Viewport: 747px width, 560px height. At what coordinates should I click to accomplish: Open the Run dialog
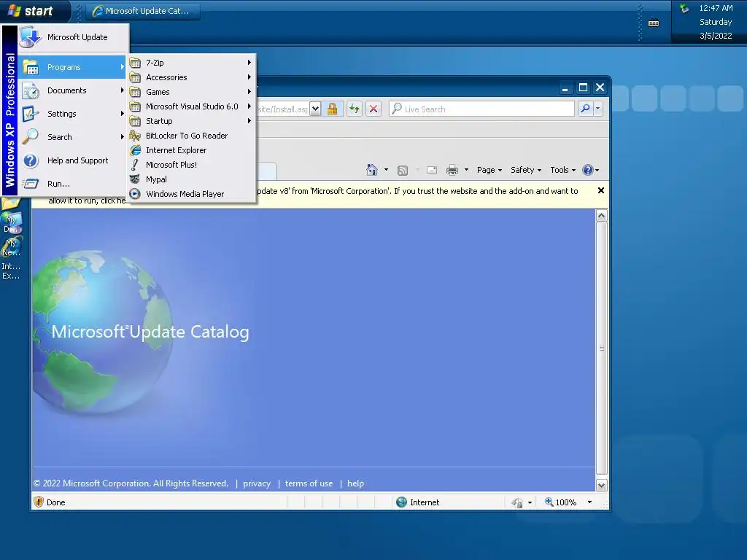[x=74, y=184]
